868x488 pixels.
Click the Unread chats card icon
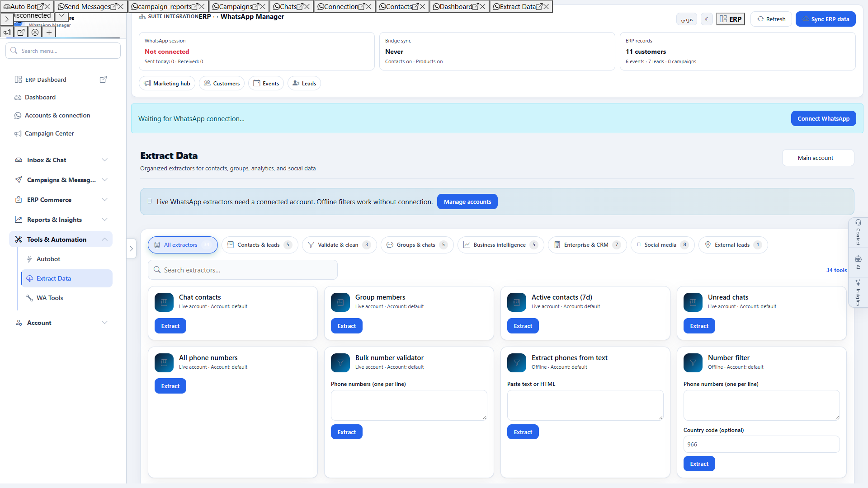click(693, 302)
